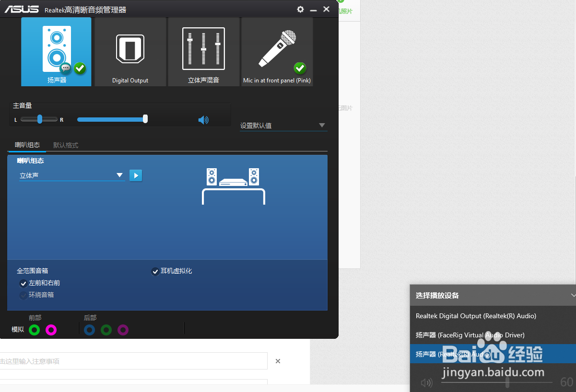Adjust L/R balance slider
Screen dimensions: 576x392
[x=40, y=119]
